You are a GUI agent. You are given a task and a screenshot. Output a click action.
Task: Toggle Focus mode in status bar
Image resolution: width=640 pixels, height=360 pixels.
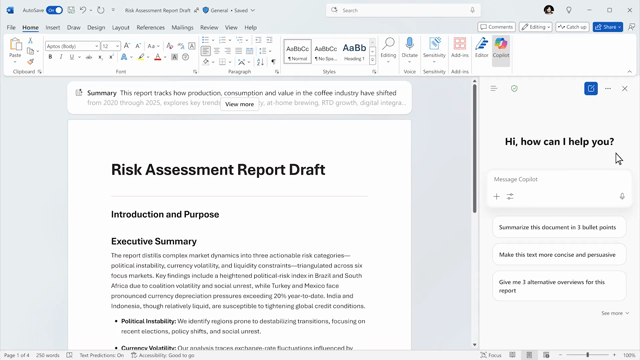[x=491, y=355]
